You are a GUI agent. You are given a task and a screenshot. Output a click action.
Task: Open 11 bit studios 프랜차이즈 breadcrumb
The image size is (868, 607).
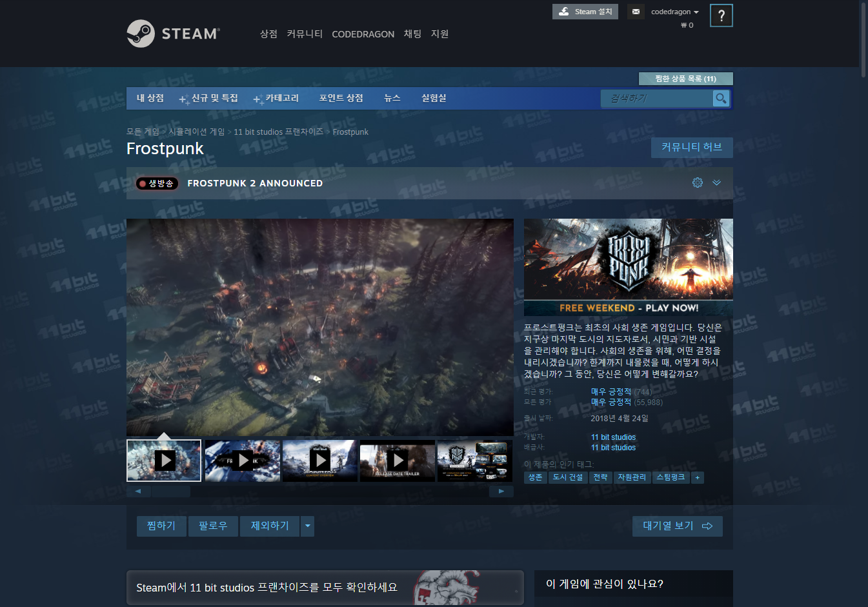point(278,132)
